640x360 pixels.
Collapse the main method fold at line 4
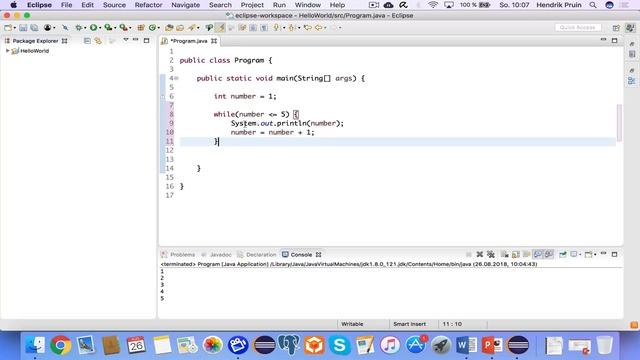(x=177, y=78)
